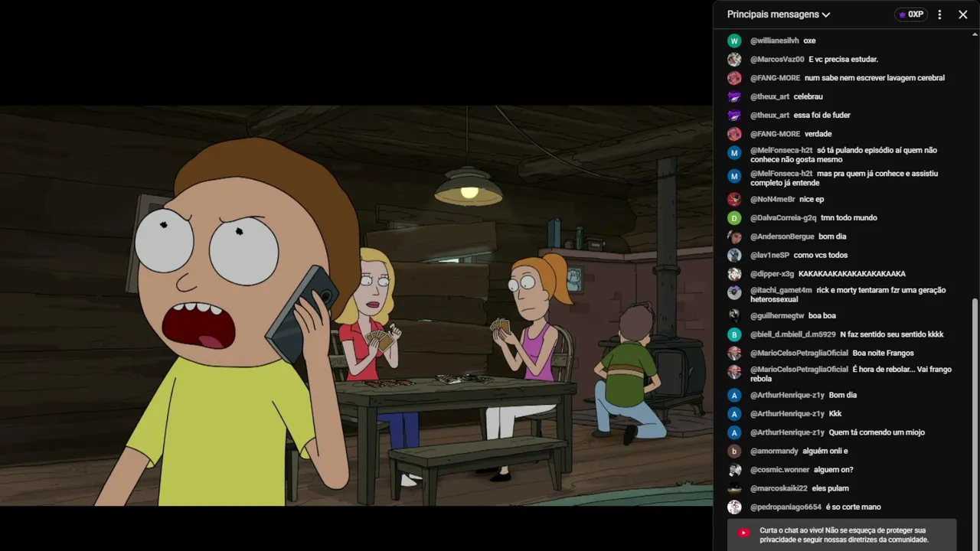Select the message "E vc precisa estudar."
980x551 pixels.
pos(843,59)
